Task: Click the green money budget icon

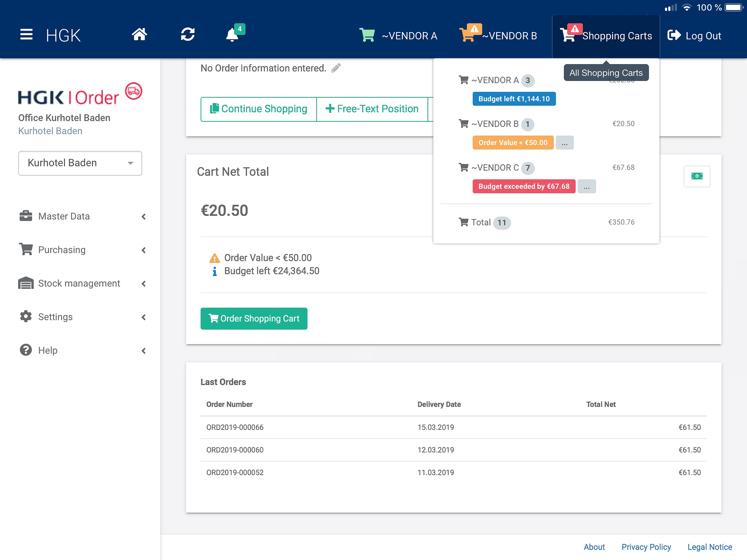Action: pos(697,176)
